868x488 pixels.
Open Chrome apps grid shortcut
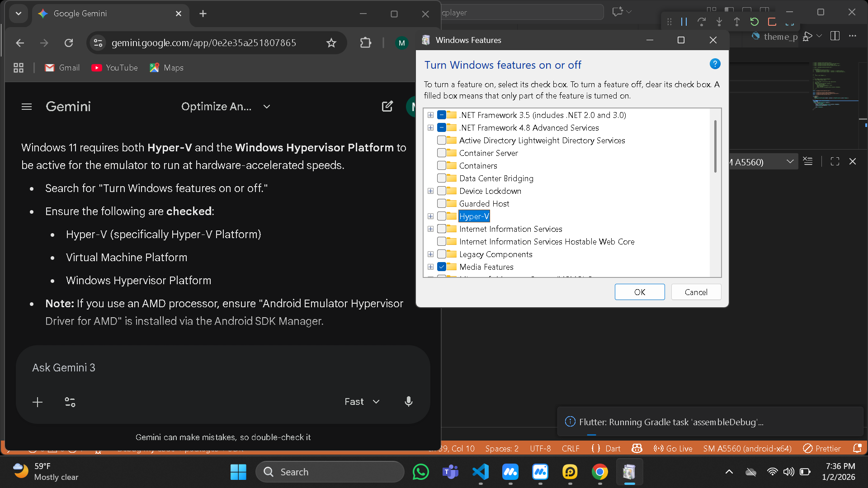(x=19, y=68)
